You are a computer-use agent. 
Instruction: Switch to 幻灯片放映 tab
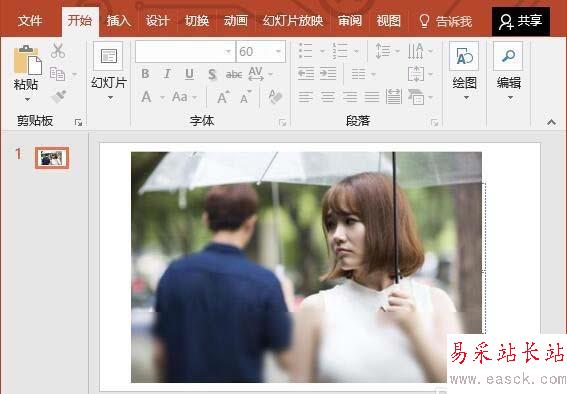pos(293,21)
